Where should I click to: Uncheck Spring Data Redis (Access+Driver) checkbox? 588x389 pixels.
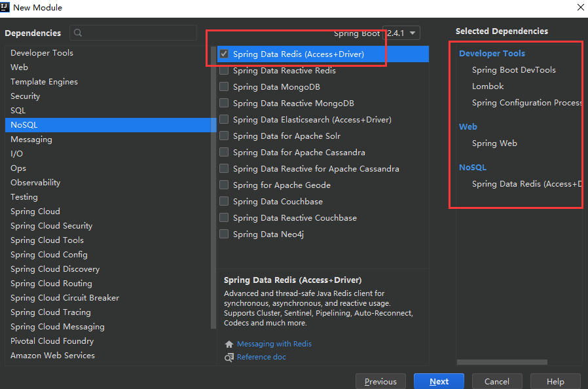click(224, 54)
